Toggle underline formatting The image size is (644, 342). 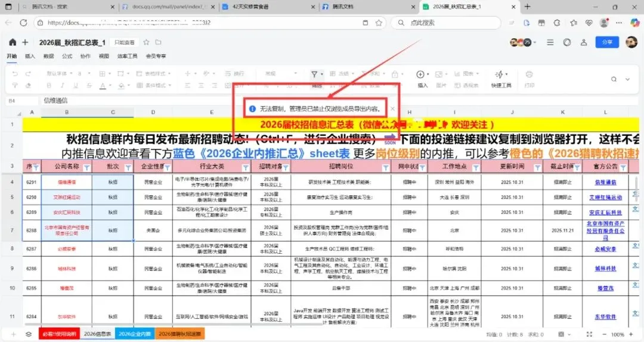click(76, 85)
